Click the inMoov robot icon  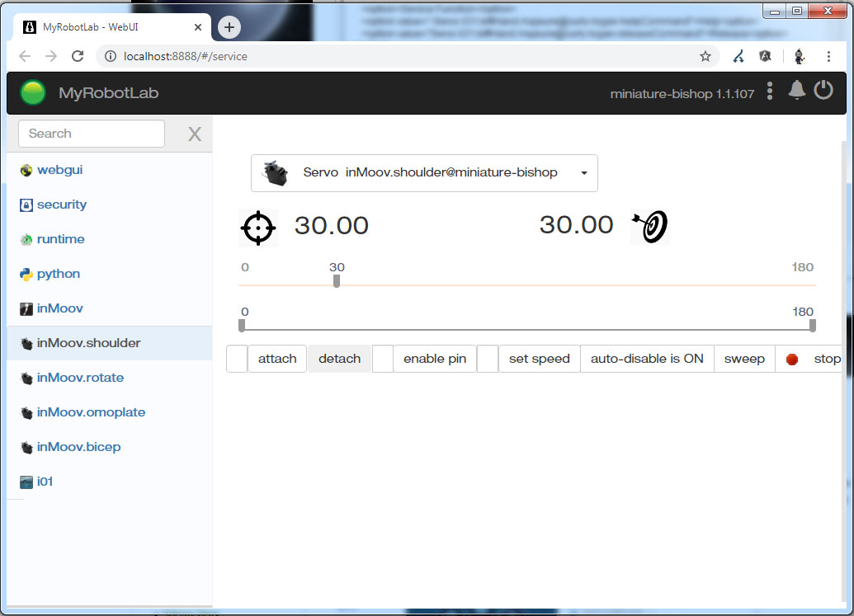(x=26, y=309)
